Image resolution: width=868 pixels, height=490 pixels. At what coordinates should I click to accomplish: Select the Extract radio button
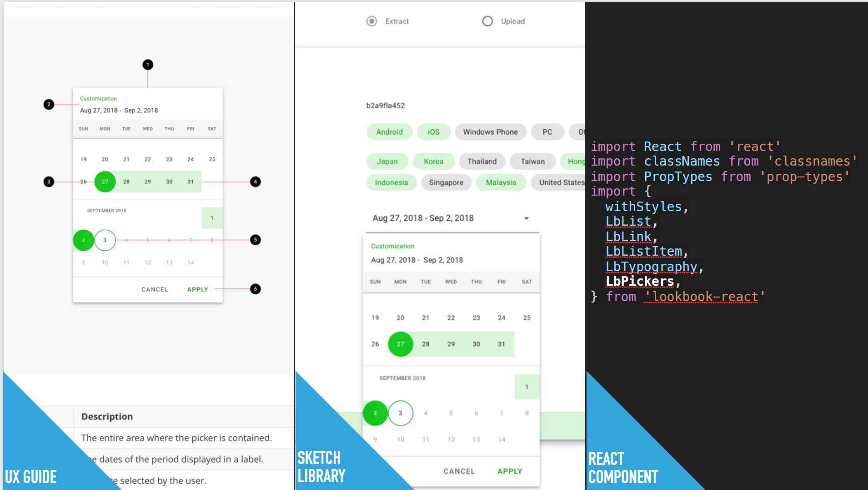[x=372, y=21]
